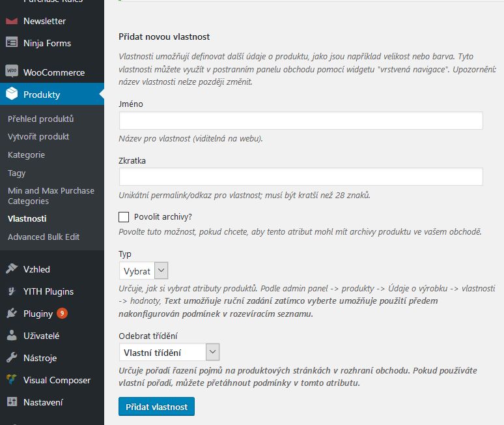This screenshot has height=425, width=504.
Task: Click the WooCommerce logo icon
Action: pos(12,72)
